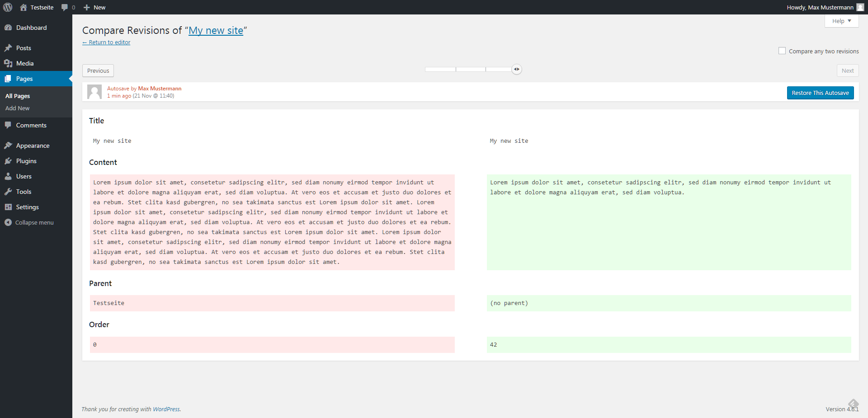Open the Users menu item
This screenshot has height=418, width=868.
[36, 176]
